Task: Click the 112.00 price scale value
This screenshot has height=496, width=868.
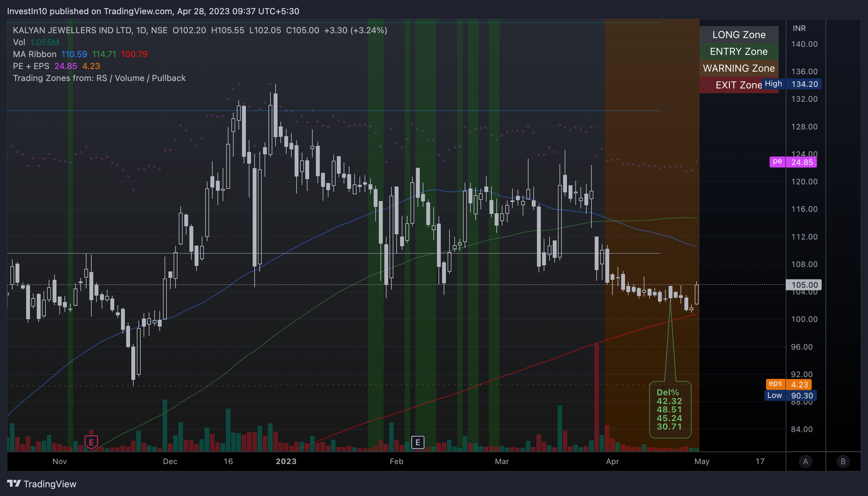Action: 804,237
